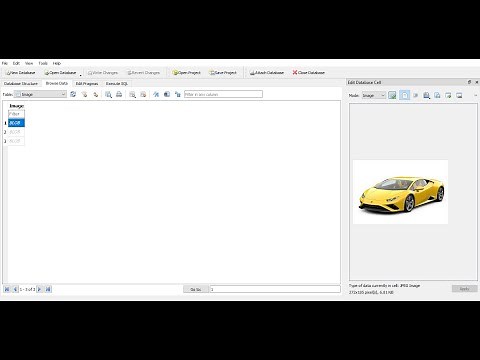The height and width of the screenshot is (360, 480).
Task: Open the Table selection dropdown
Action: (40, 95)
